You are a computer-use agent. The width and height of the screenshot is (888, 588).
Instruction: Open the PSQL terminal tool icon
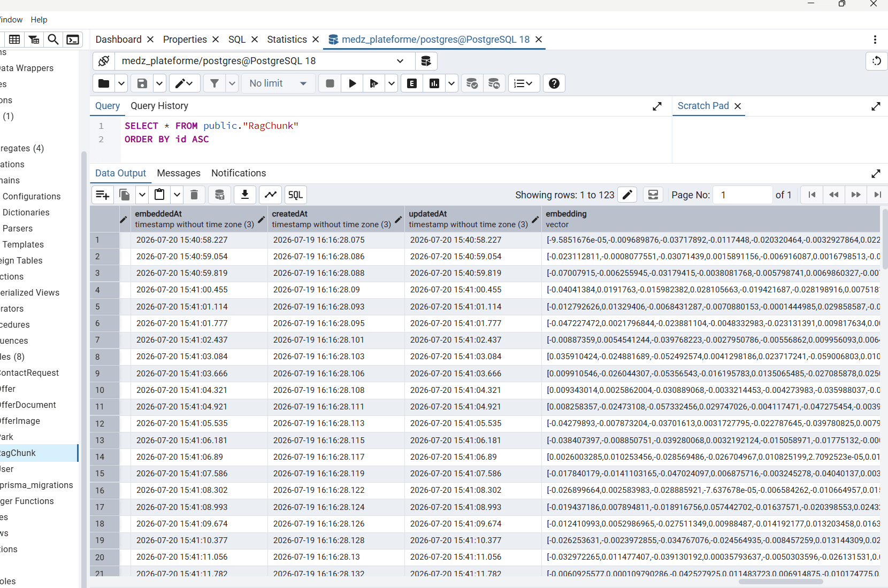(73, 40)
